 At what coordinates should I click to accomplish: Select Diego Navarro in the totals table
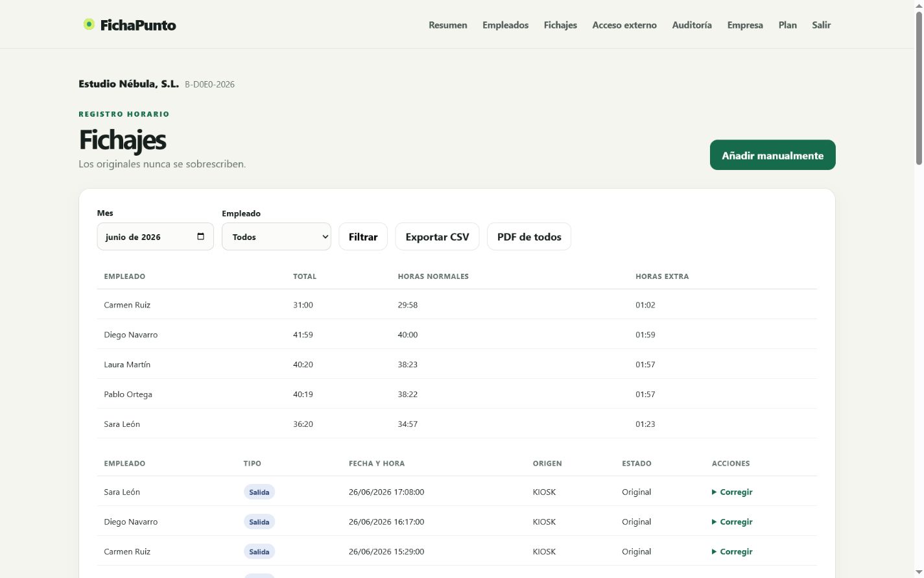130,335
